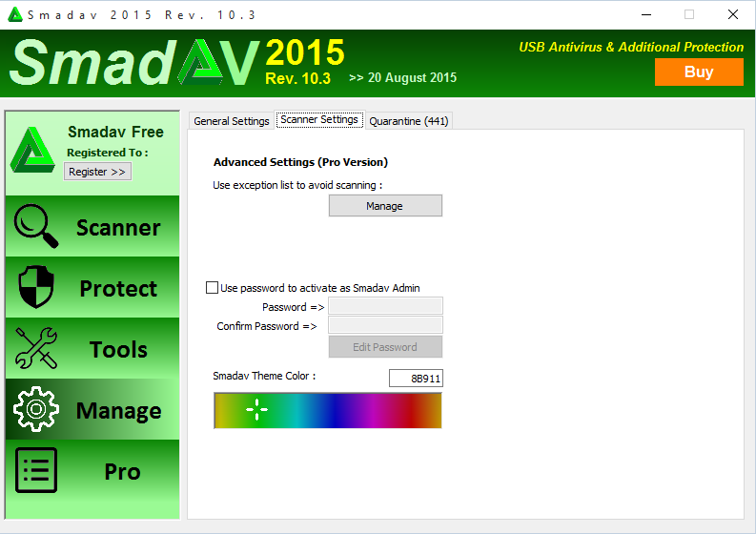Open the Protect section
This screenshot has height=534, width=756.
pos(92,287)
